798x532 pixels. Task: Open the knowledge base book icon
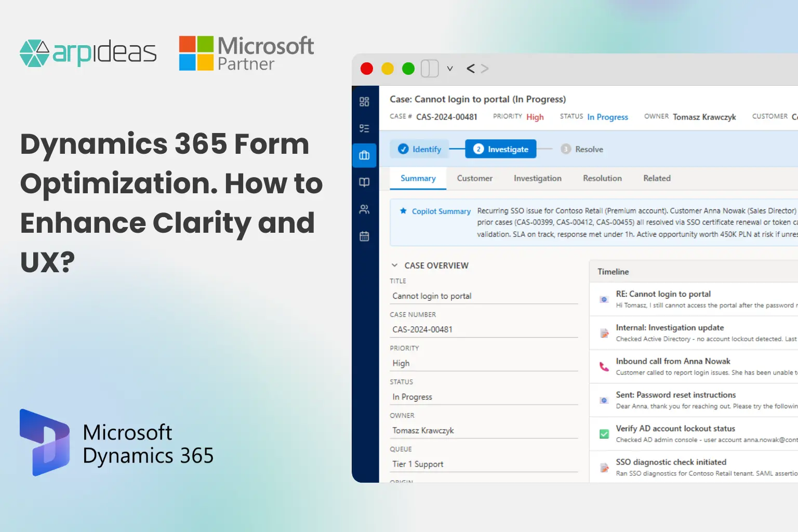(x=365, y=182)
